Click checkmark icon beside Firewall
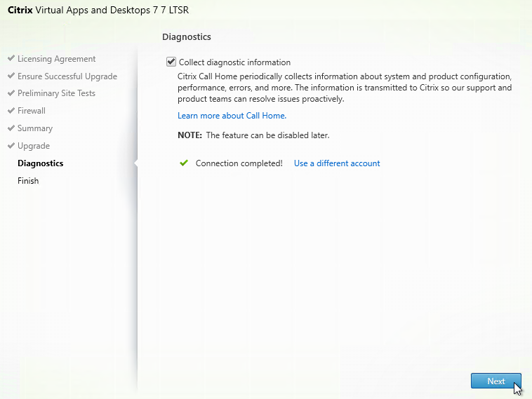532x399 pixels. point(11,110)
